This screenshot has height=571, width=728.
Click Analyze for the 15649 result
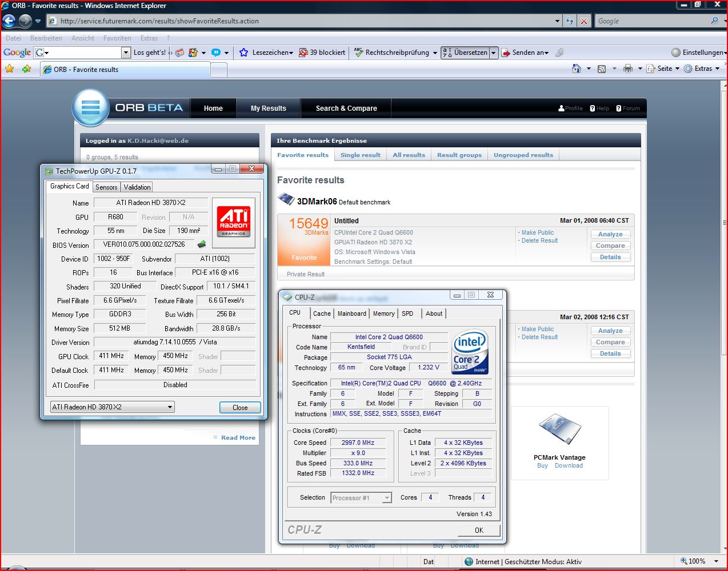pyautogui.click(x=610, y=234)
